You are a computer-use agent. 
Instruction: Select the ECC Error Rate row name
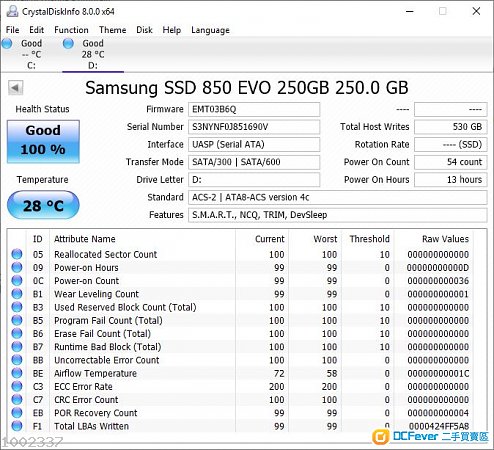point(83,387)
